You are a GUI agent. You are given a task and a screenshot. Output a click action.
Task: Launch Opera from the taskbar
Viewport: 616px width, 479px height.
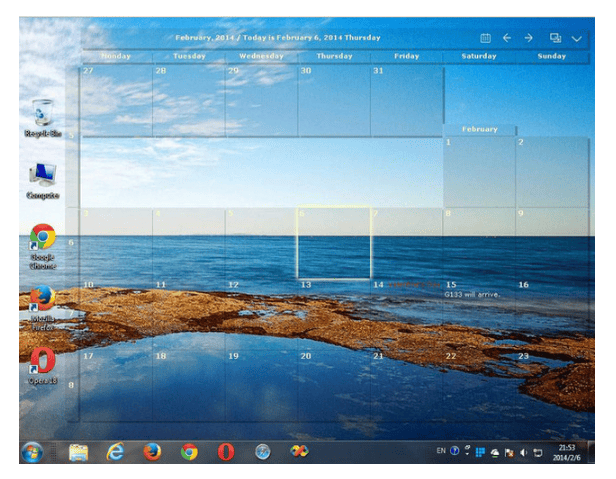tap(226, 452)
